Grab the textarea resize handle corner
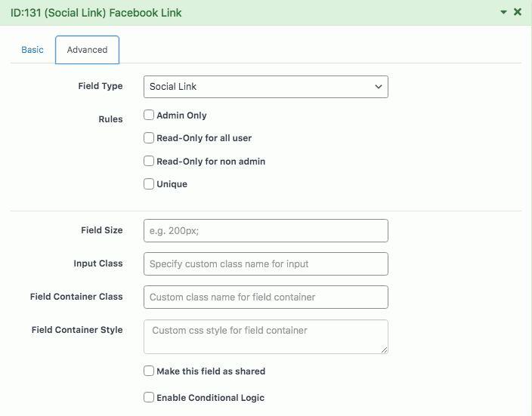 tap(384, 350)
